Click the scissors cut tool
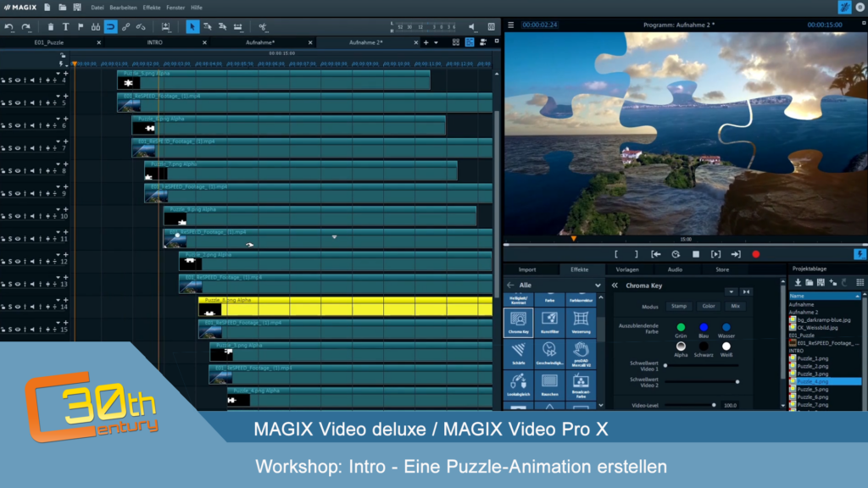 coord(263,26)
